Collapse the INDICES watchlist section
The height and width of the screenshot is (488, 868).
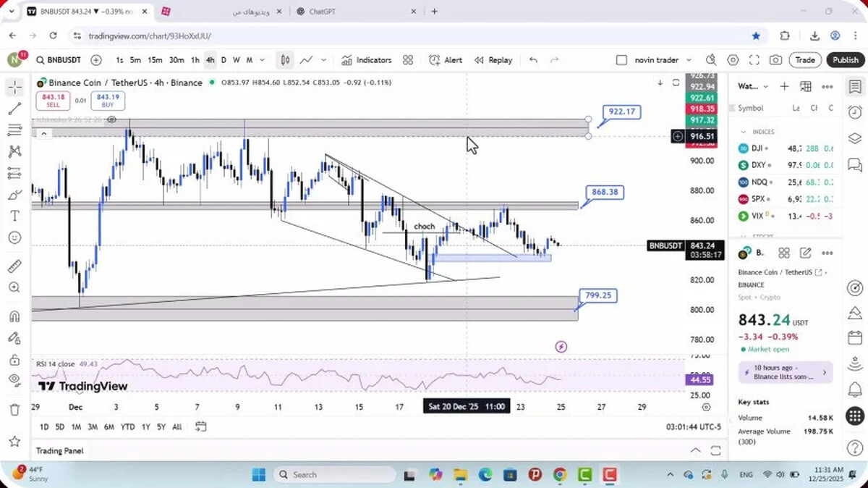click(743, 132)
